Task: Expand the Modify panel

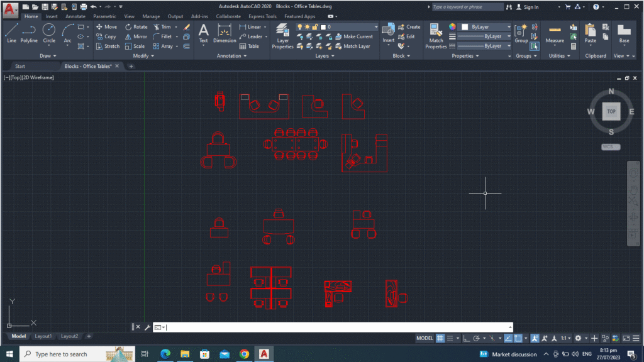Action: (x=144, y=56)
